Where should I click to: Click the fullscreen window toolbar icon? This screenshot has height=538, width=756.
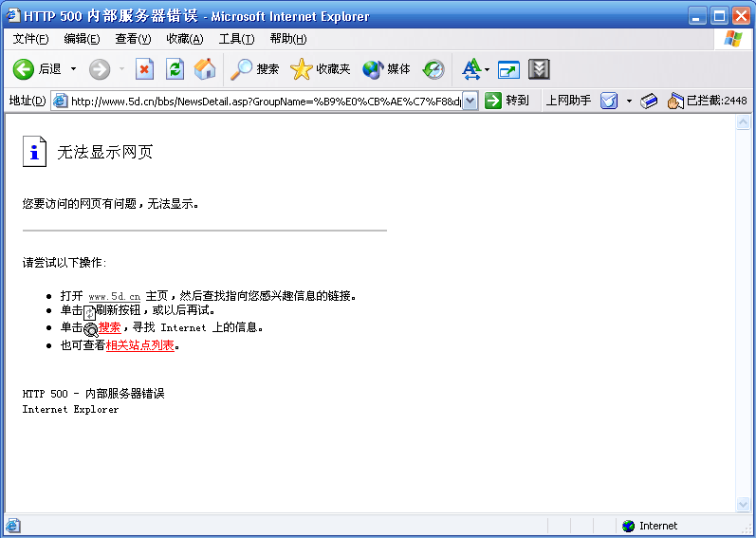point(508,70)
